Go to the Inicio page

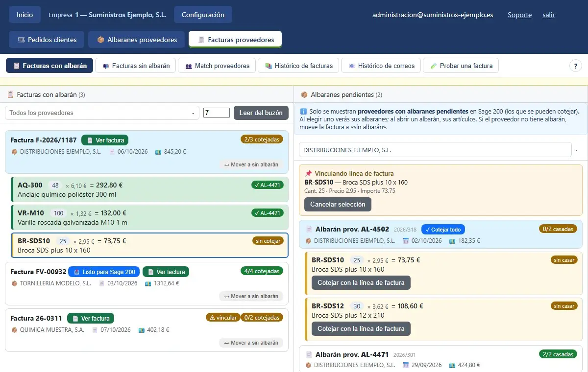coord(24,15)
